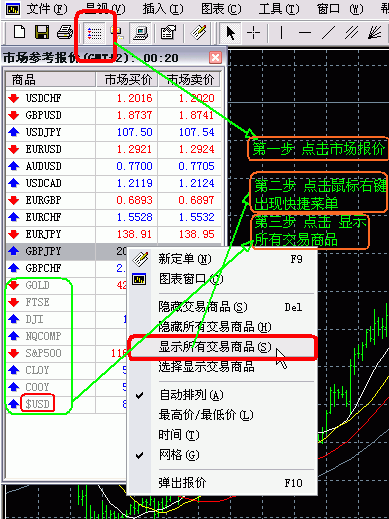Select the Vertical Line drawing tool

point(282,33)
